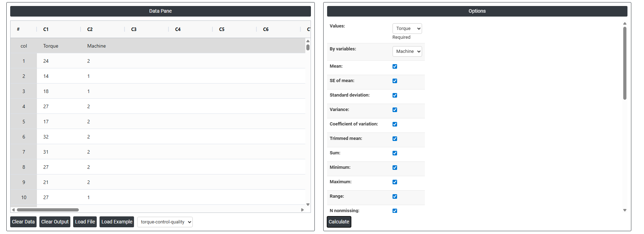Click the C1 column header
644x234 pixels.
pos(46,29)
